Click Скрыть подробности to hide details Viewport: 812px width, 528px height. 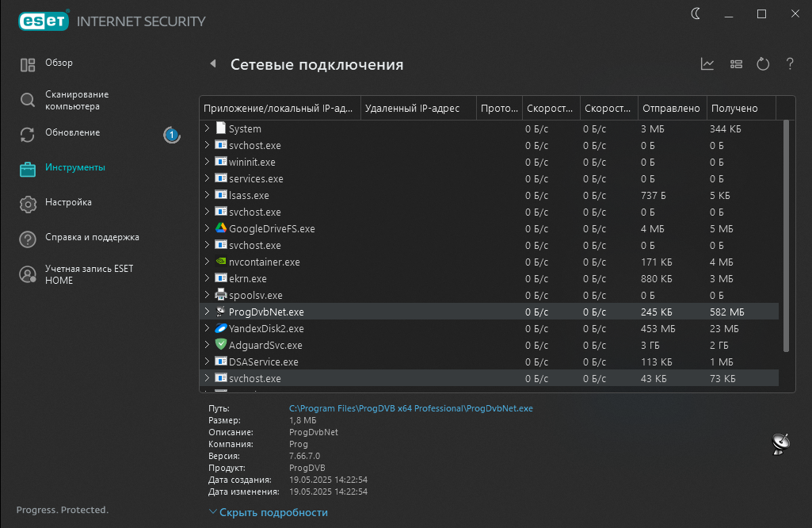coord(273,512)
